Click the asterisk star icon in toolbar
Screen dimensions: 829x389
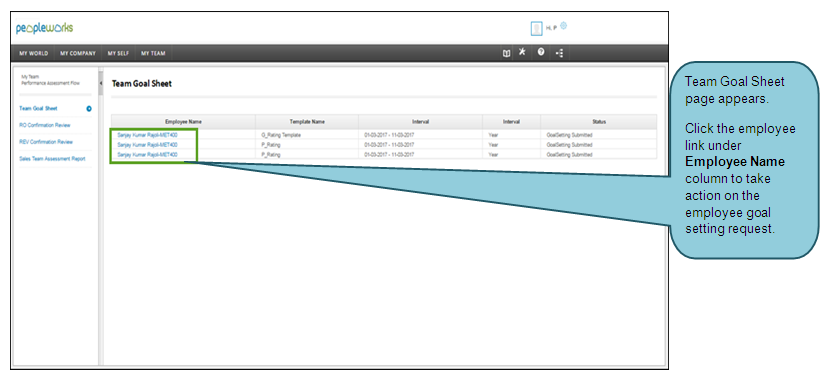pos(522,52)
